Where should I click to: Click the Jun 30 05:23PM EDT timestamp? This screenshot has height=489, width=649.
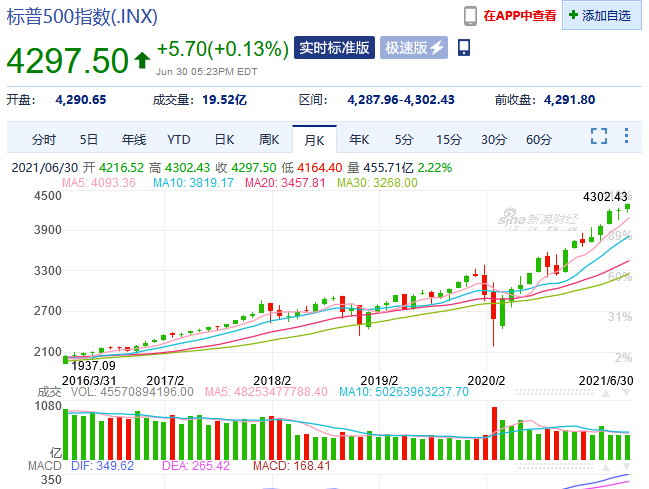pos(207,72)
